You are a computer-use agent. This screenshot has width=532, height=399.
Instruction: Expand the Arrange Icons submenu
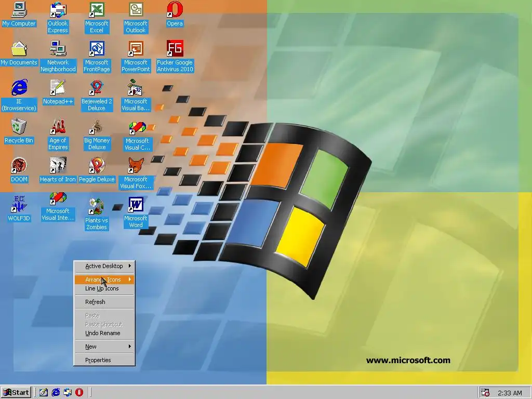(x=104, y=280)
